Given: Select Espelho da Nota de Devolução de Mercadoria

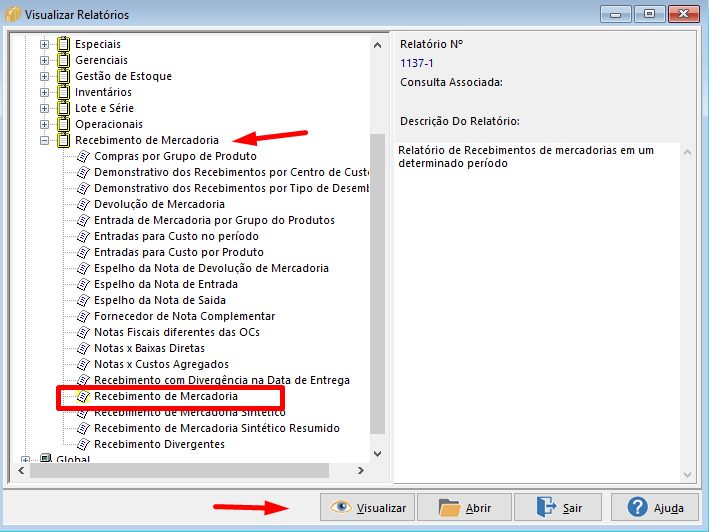Looking at the screenshot, I should click(211, 268).
